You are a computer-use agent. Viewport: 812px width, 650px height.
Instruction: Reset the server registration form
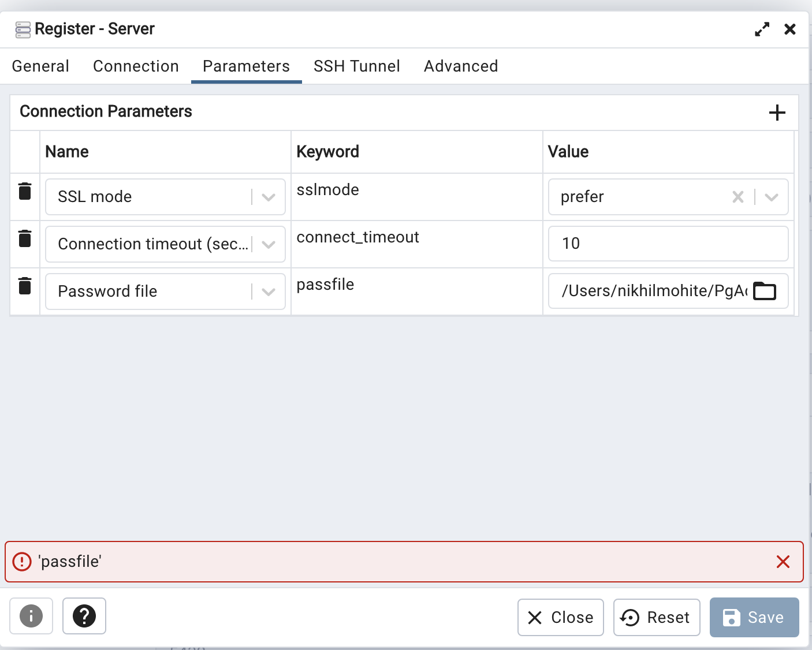pyautogui.click(x=657, y=617)
